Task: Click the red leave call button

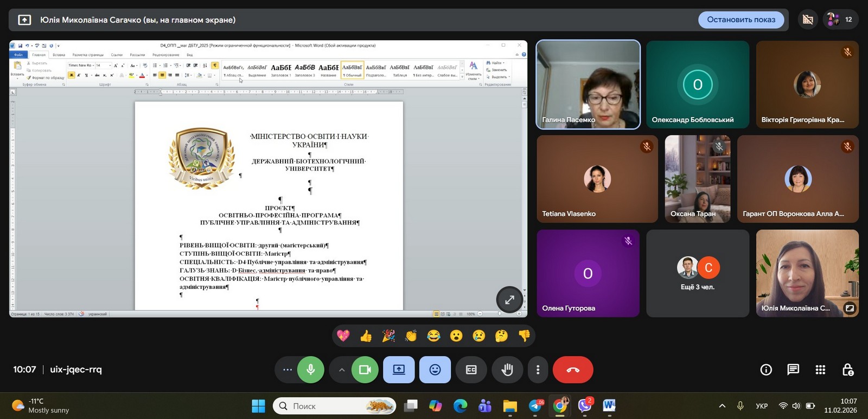Action: point(573,370)
